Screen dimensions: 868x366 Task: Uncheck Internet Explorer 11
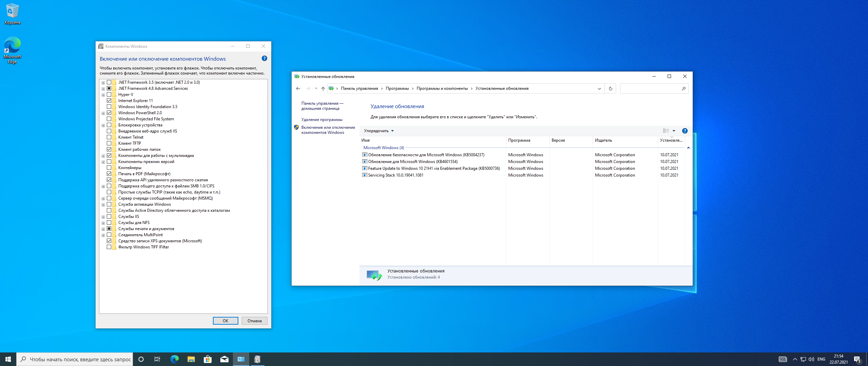click(x=109, y=101)
